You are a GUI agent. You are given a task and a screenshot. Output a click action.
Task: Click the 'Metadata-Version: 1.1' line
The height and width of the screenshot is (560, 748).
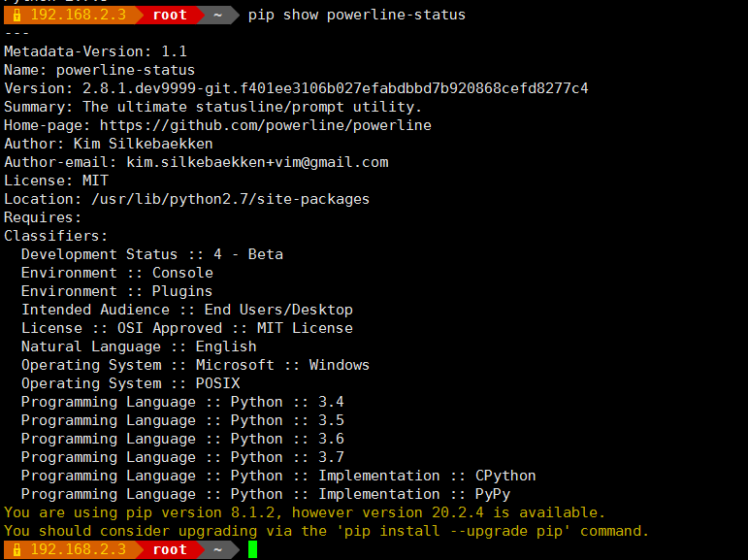95,51
